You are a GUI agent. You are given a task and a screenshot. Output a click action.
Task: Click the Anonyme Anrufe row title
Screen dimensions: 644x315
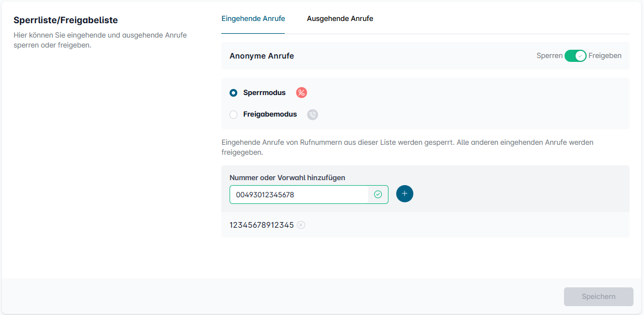262,56
